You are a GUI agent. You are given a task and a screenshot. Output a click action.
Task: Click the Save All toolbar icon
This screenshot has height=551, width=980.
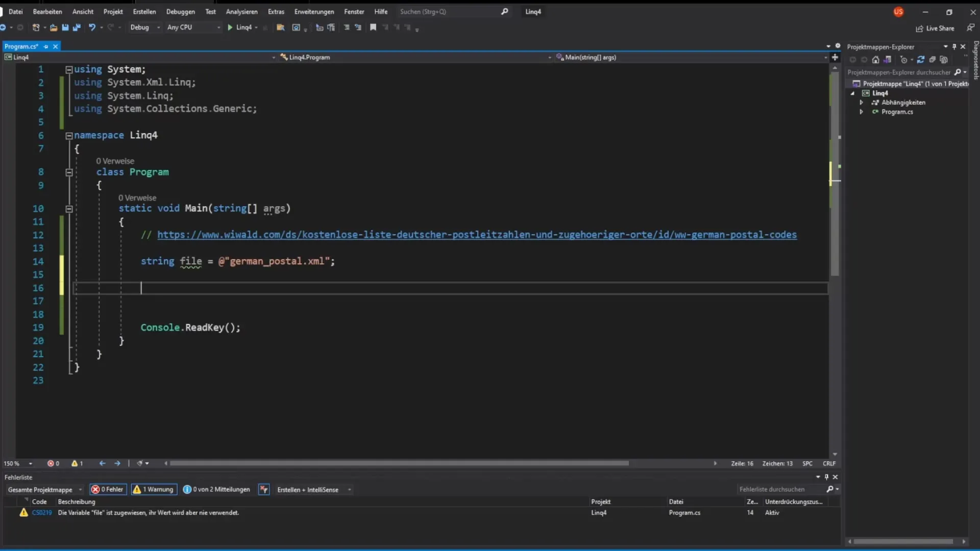[77, 28]
